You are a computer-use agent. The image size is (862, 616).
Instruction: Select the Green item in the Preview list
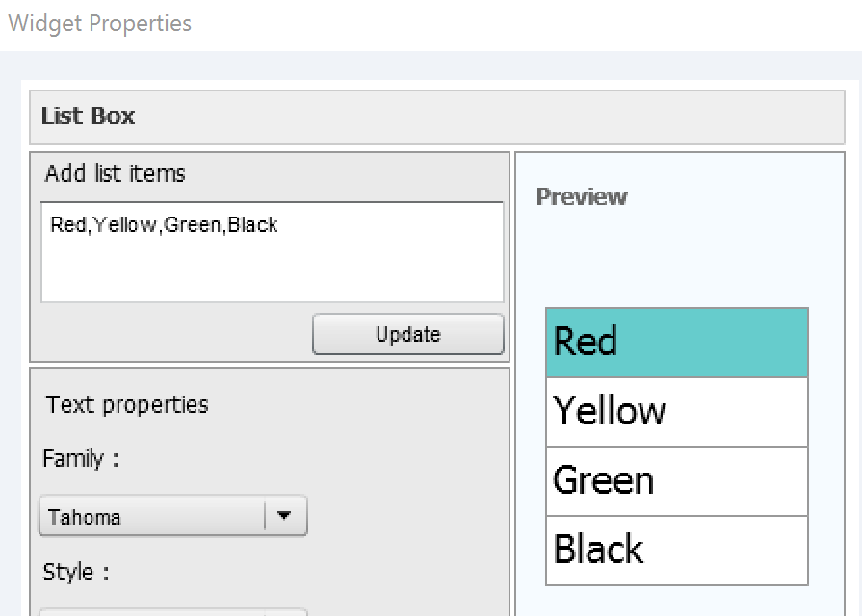tap(674, 480)
